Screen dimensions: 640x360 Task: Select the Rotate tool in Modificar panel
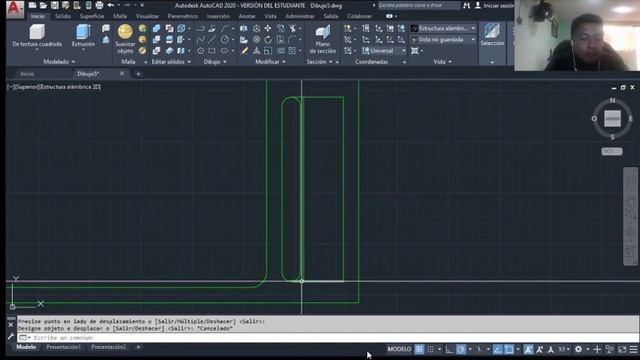[x=268, y=40]
